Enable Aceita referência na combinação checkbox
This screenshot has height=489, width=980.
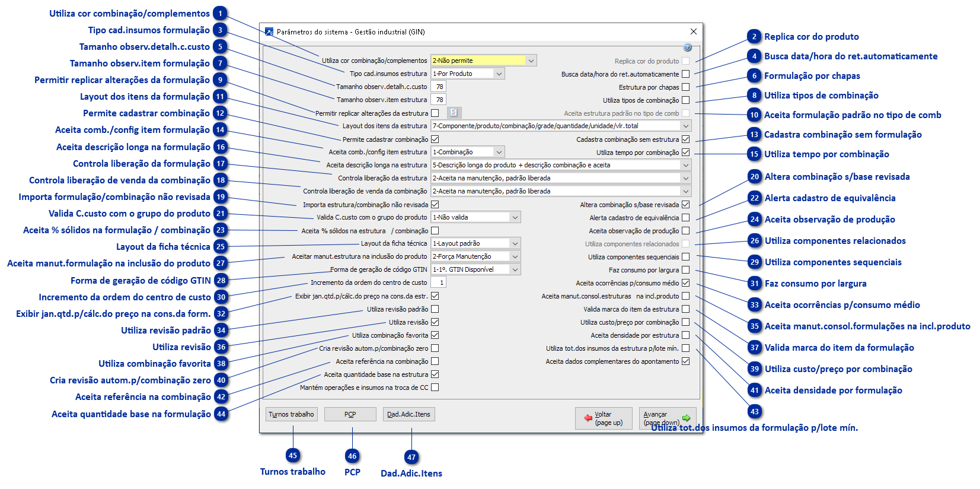(435, 361)
